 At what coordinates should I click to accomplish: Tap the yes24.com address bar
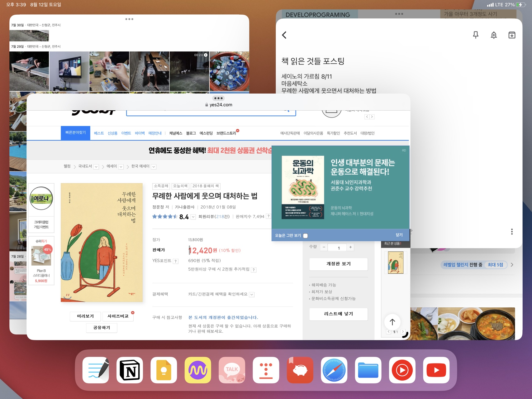[218, 105]
